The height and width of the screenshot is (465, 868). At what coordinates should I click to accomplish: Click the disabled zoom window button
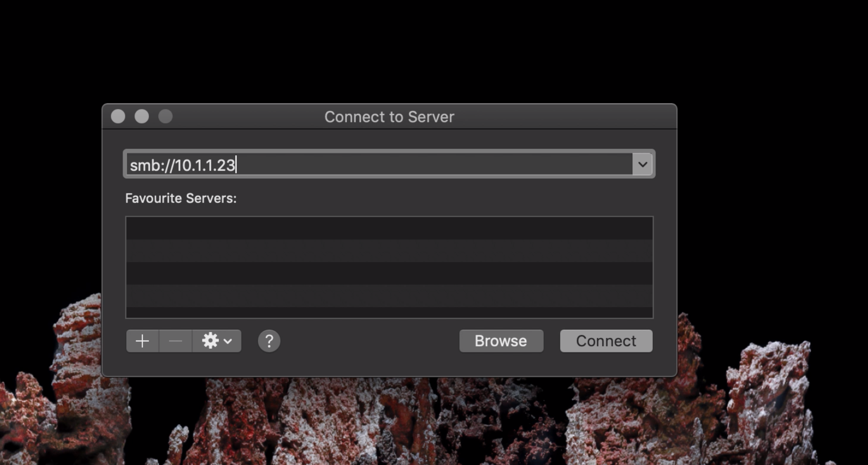click(165, 117)
